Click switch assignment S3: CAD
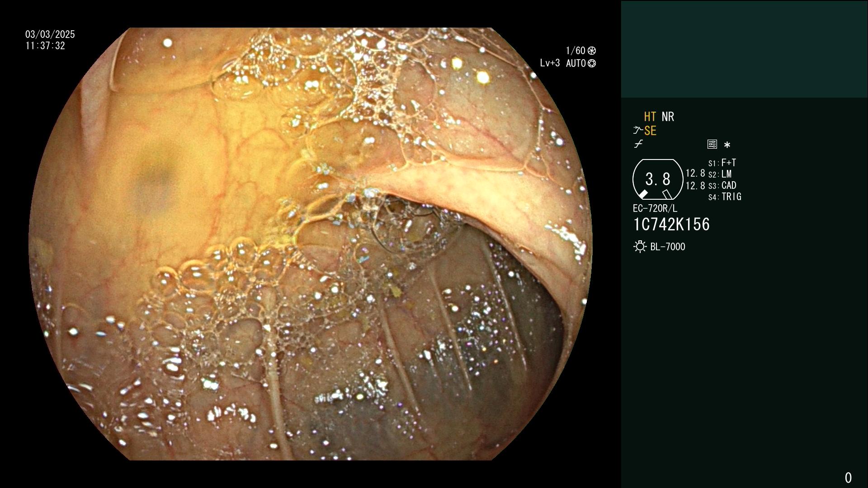This screenshot has width=868, height=488. (722, 185)
